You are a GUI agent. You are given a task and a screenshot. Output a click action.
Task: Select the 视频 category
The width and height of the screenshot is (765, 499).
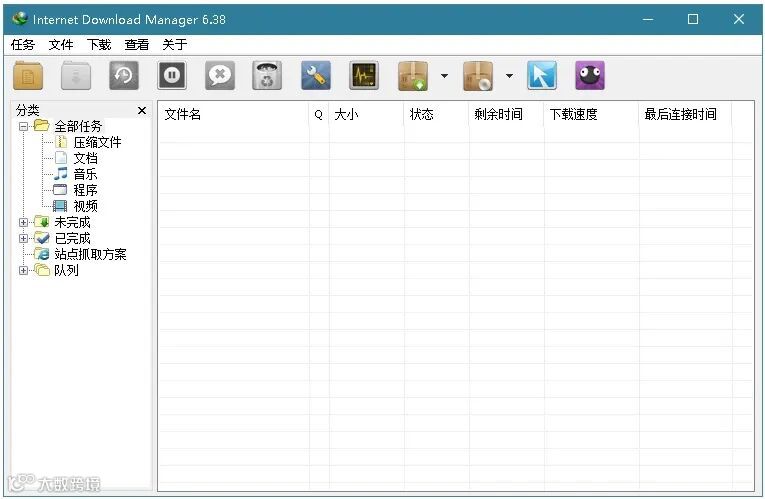click(85, 206)
